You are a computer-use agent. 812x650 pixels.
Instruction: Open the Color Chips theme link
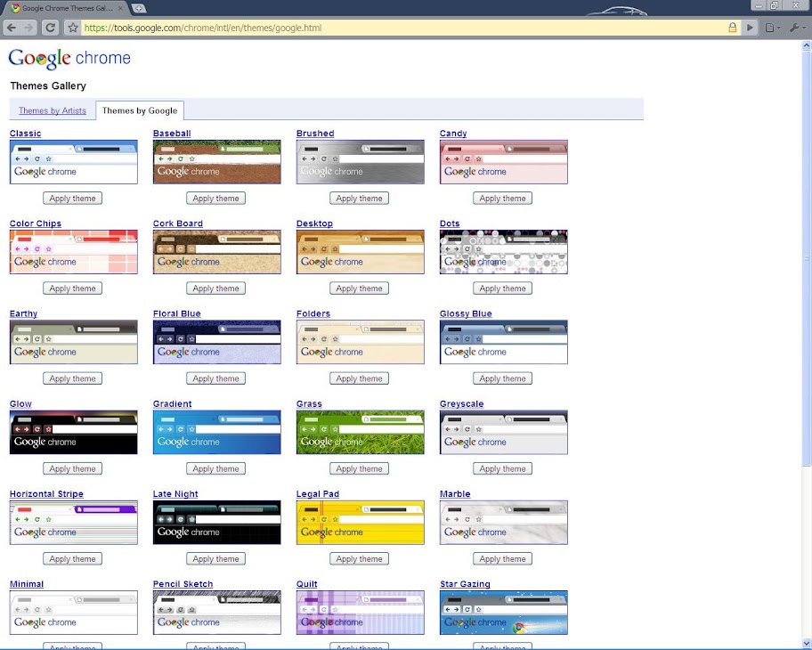[36, 223]
